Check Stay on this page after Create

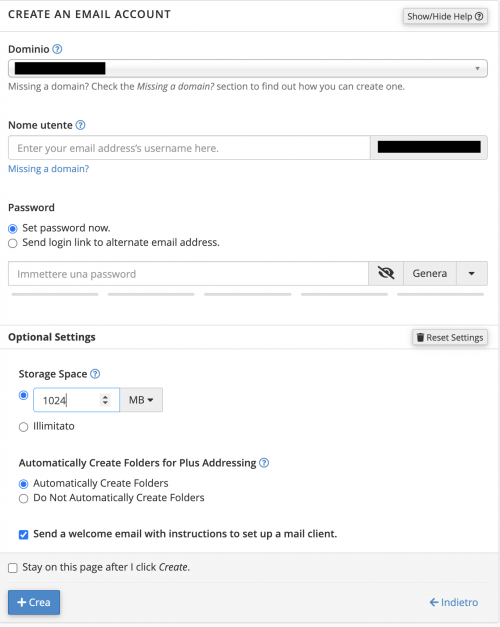click(x=13, y=568)
